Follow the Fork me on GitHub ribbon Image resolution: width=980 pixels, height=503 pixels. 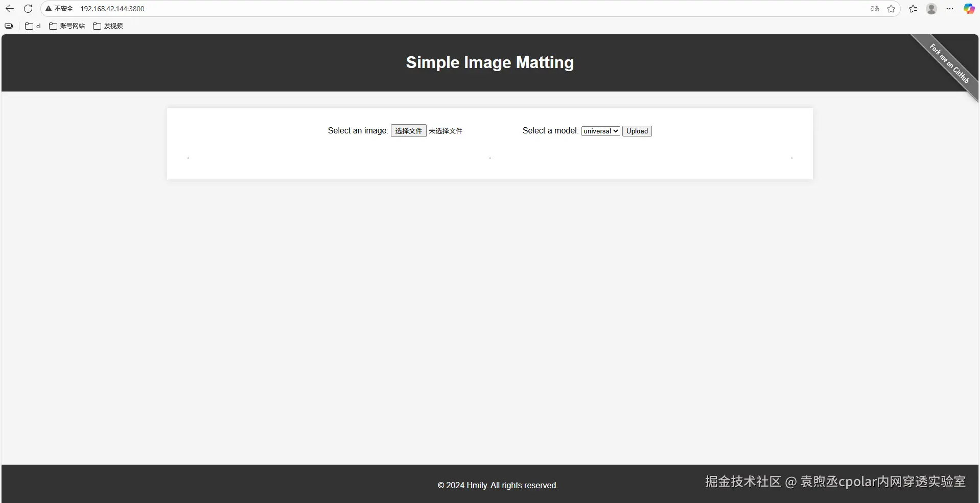950,64
